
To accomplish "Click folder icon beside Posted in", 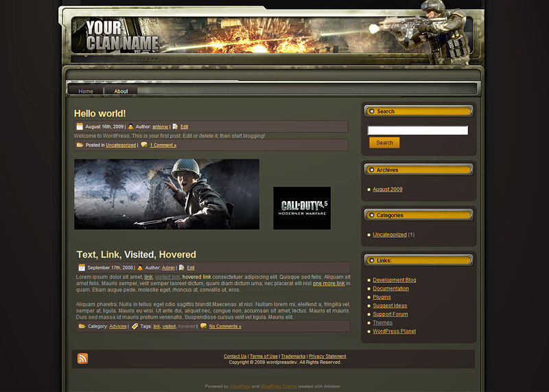I will tap(80, 145).
